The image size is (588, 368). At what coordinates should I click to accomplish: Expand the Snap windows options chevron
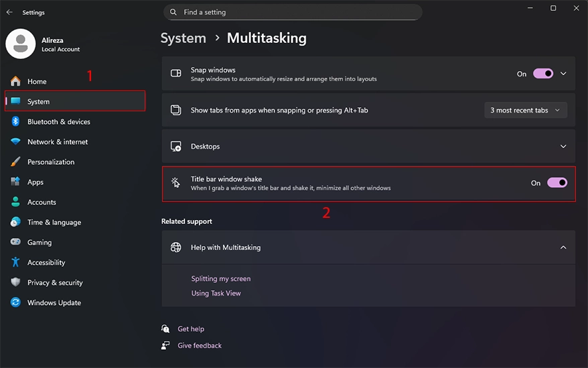click(563, 74)
